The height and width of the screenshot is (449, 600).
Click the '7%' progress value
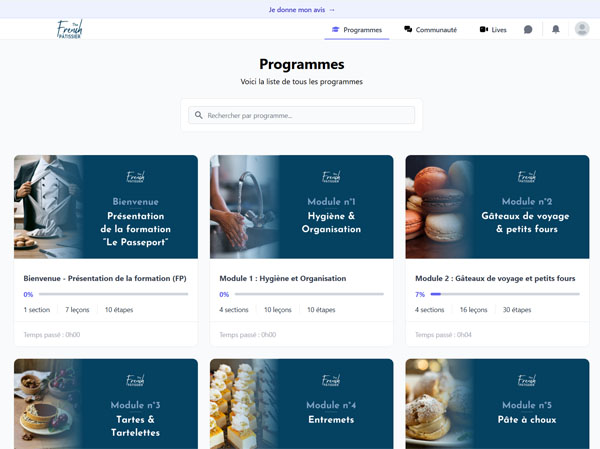click(x=420, y=294)
